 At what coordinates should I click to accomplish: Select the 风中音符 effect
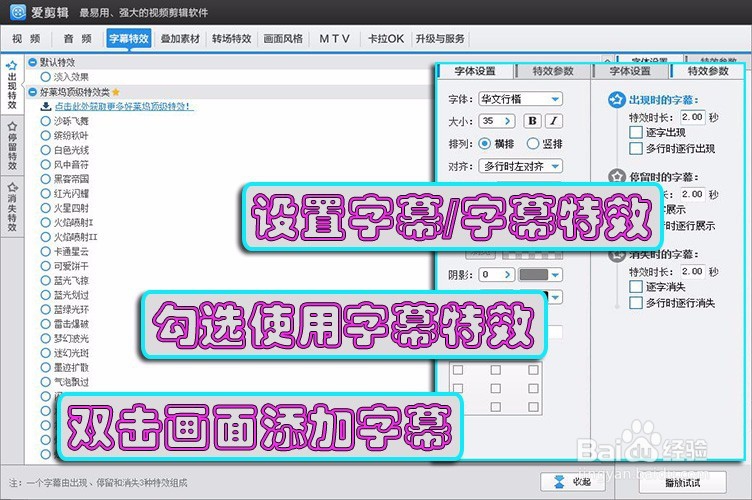[46, 164]
